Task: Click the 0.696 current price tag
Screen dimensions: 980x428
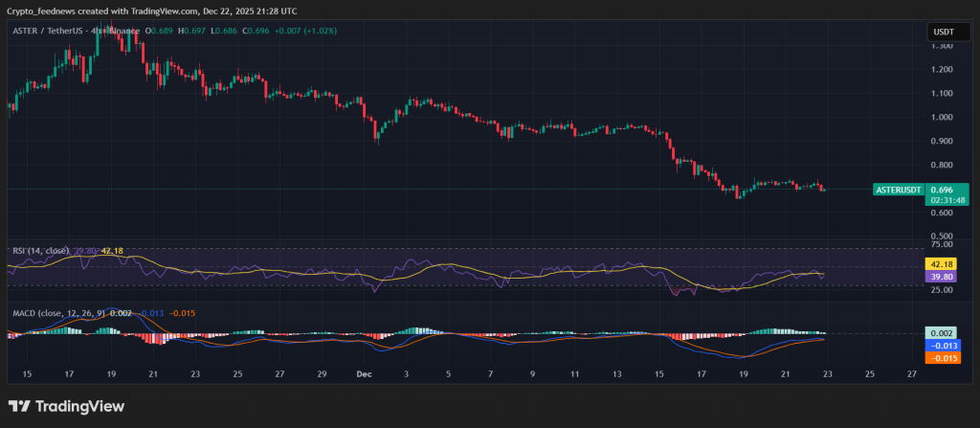Action: click(940, 191)
